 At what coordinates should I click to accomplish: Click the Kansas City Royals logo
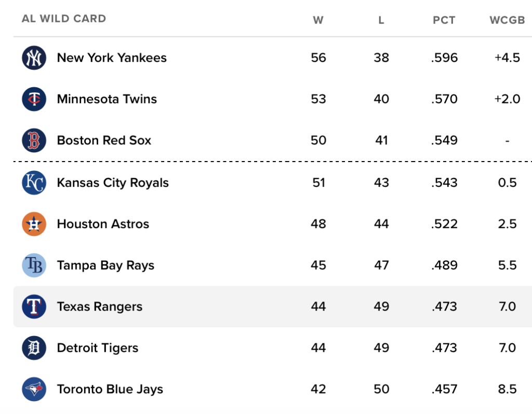click(x=34, y=183)
